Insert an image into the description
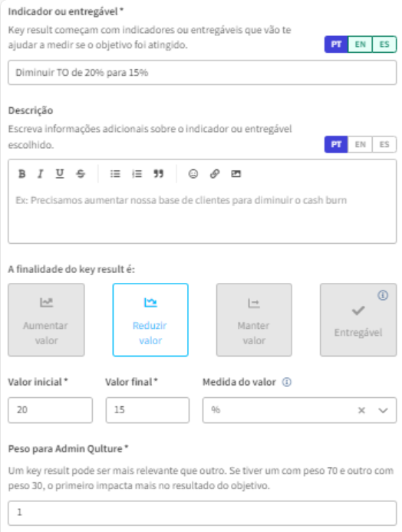Image resolution: width=402 pixels, height=532 pixels. click(236, 174)
